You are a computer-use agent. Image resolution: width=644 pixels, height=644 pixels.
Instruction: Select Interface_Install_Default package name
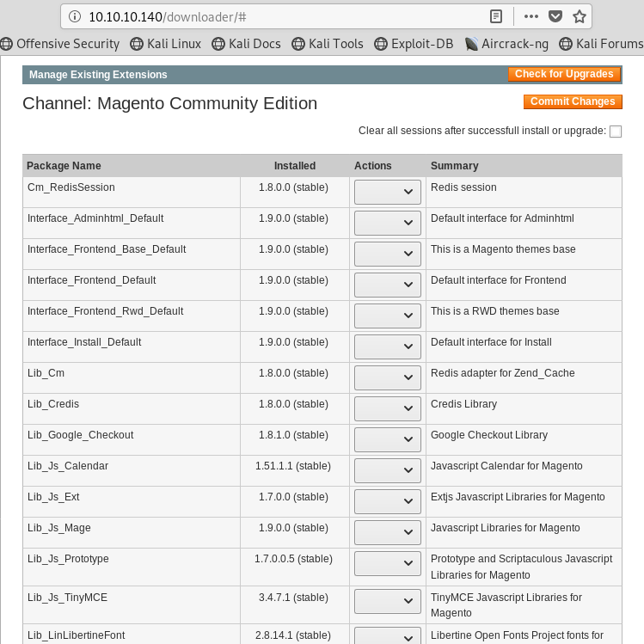point(84,342)
